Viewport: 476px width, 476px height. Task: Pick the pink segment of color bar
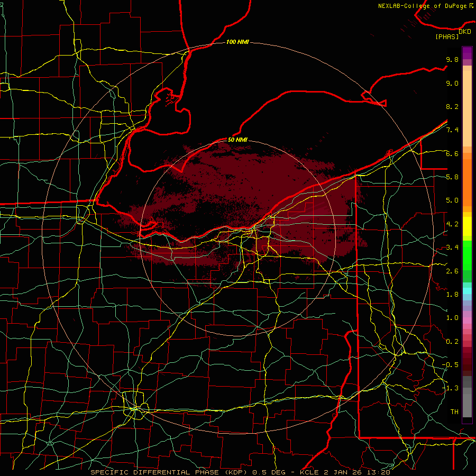[467, 321]
